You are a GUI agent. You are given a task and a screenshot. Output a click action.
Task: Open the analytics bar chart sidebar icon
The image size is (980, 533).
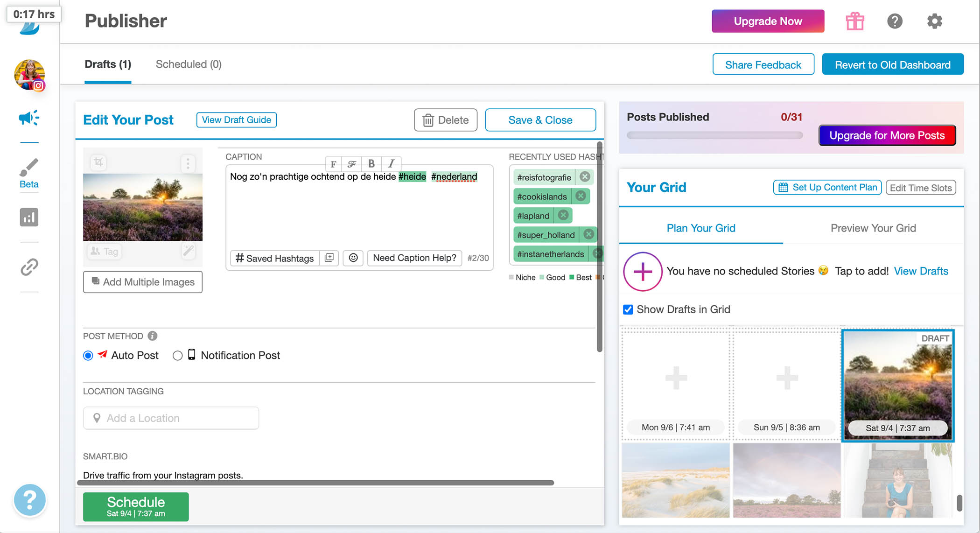pyautogui.click(x=29, y=217)
